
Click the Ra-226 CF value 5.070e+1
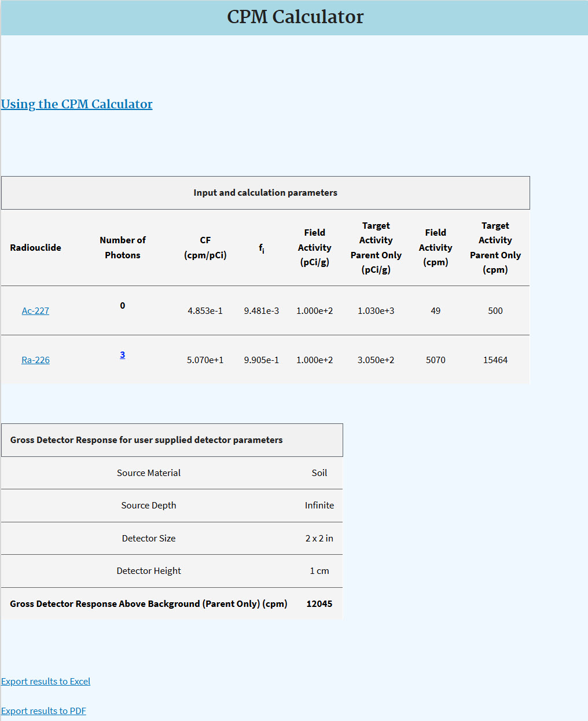click(205, 360)
